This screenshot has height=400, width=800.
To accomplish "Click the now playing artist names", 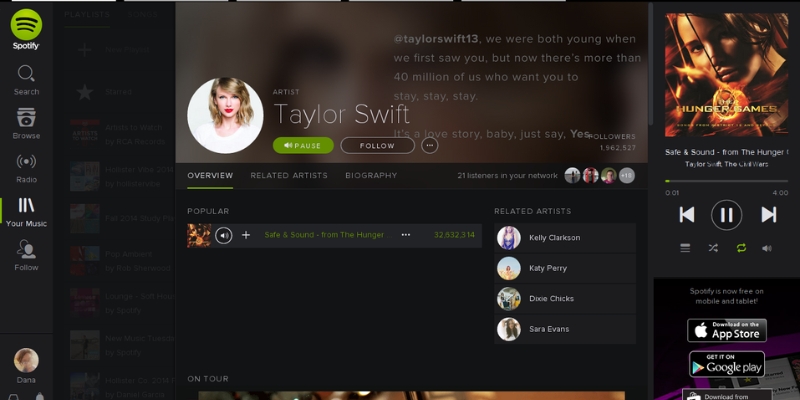I will pos(727,164).
